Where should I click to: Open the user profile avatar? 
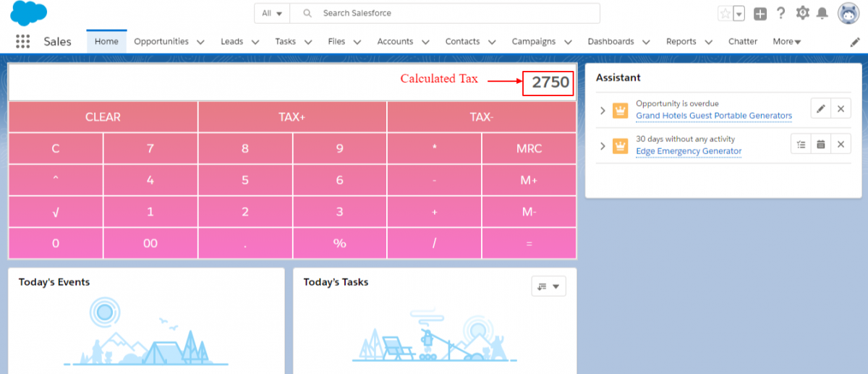[x=848, y=13]
